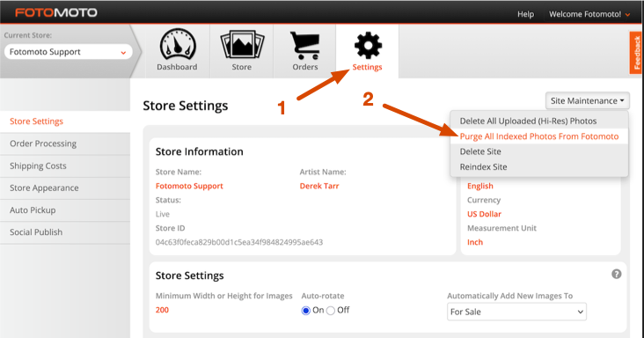Click the Live status text

pos(162,214)
